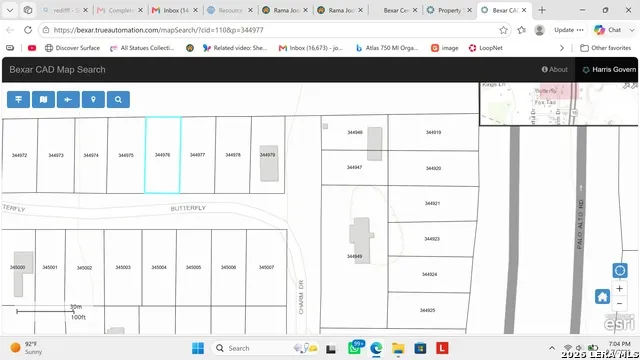Image resolution: width=640 pixels, height=360 pixels.
Task: Launch WhatsApp from the taskbar
Action: click(x=355, y=348)
